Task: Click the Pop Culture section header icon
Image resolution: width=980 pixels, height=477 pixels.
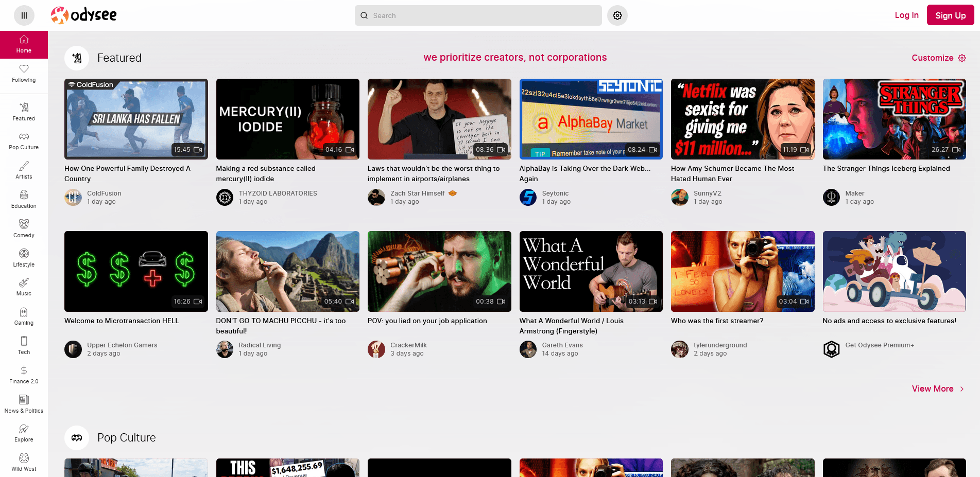Action: pyautogui.click(x=77, y=438)
